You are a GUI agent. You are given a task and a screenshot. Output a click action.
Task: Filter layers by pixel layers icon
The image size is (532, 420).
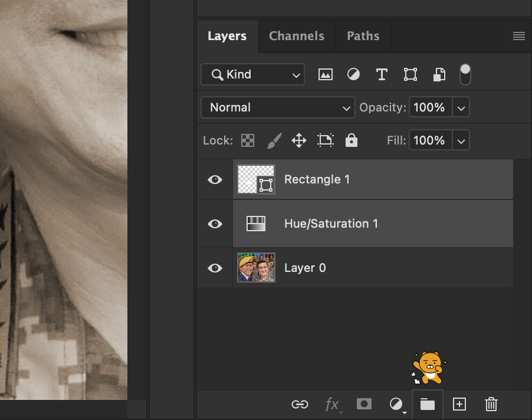point(325,74)
